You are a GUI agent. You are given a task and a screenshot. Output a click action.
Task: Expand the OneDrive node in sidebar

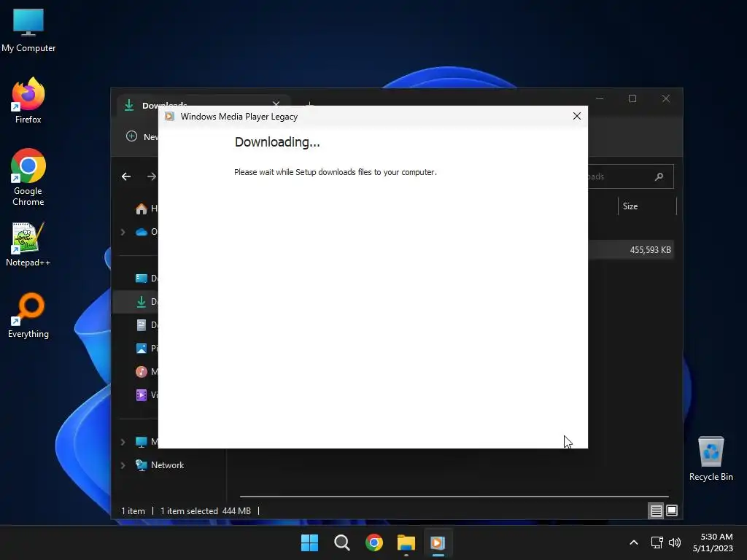[123, 232]
